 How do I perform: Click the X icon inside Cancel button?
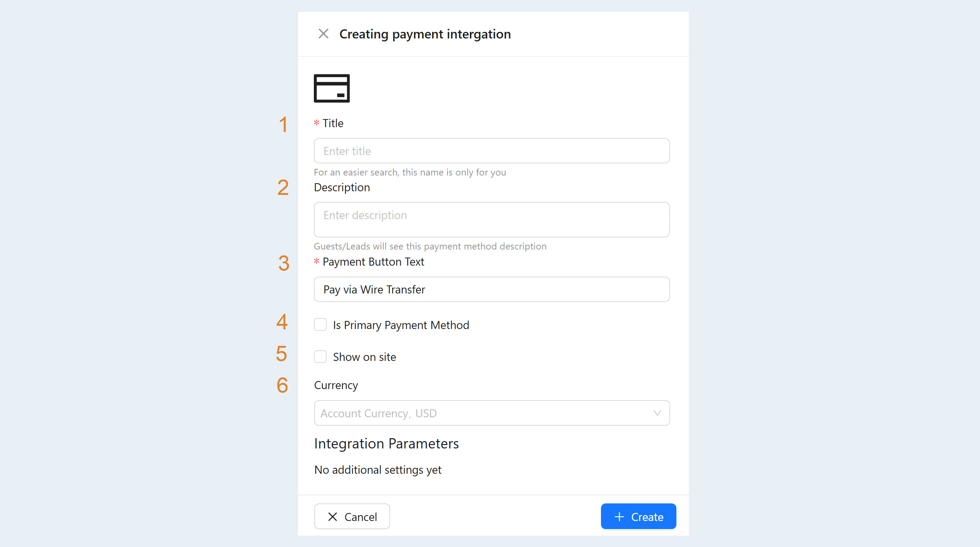click(x=333, y=517)
